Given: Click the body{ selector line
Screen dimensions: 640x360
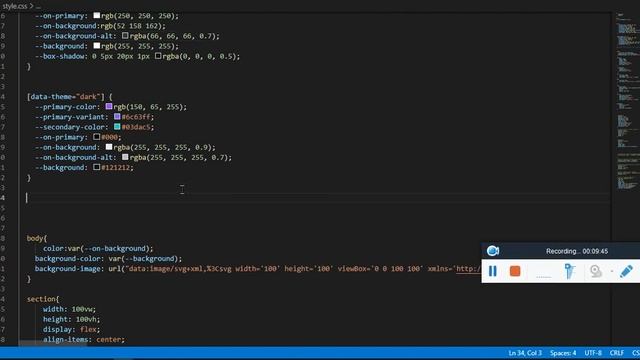Looking at the screenshot, I should [37, 238].
